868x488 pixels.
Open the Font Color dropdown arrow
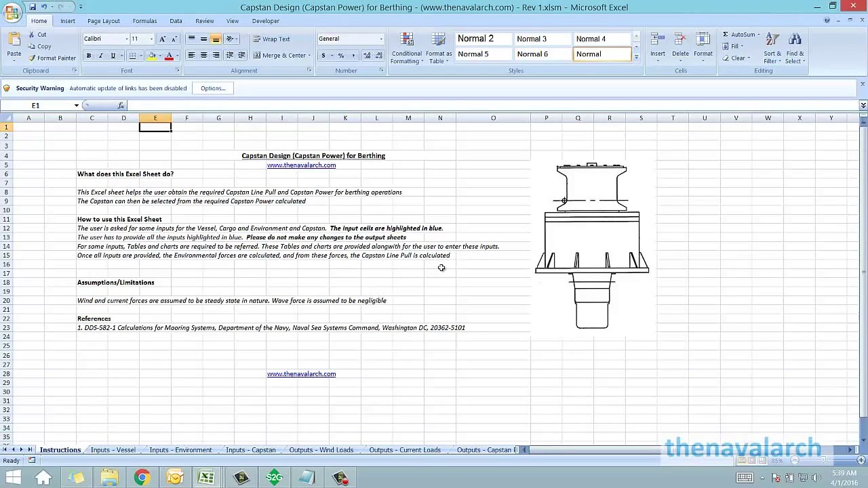pos(176,56)
